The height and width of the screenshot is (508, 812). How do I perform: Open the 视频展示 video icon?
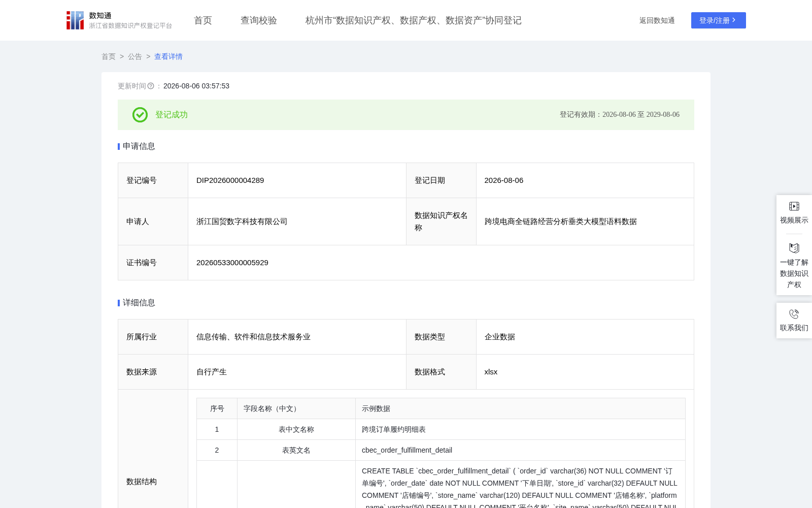tap(794, 206)
